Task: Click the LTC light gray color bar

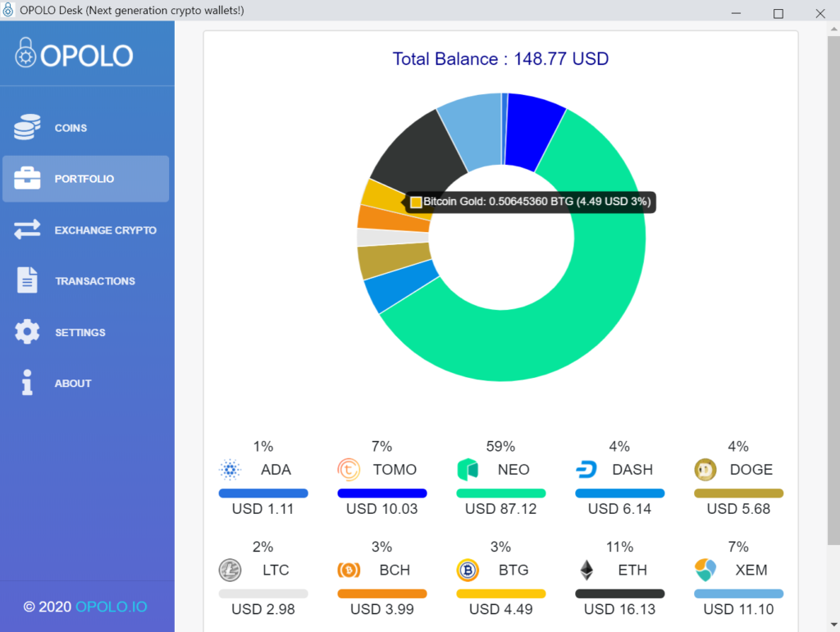Action: pos(263,593)
